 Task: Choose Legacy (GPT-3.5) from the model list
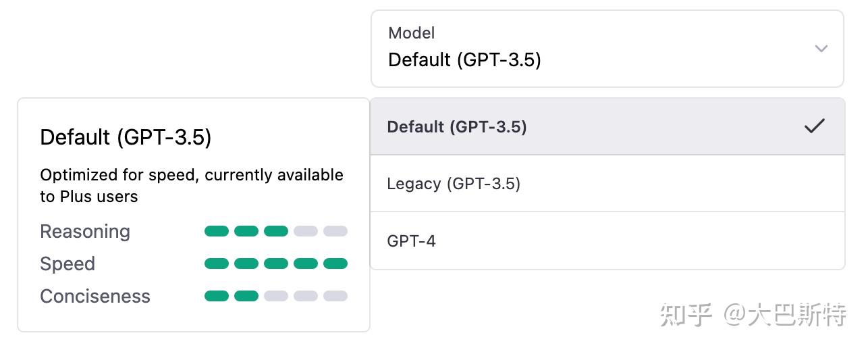(x=454, y=184)
